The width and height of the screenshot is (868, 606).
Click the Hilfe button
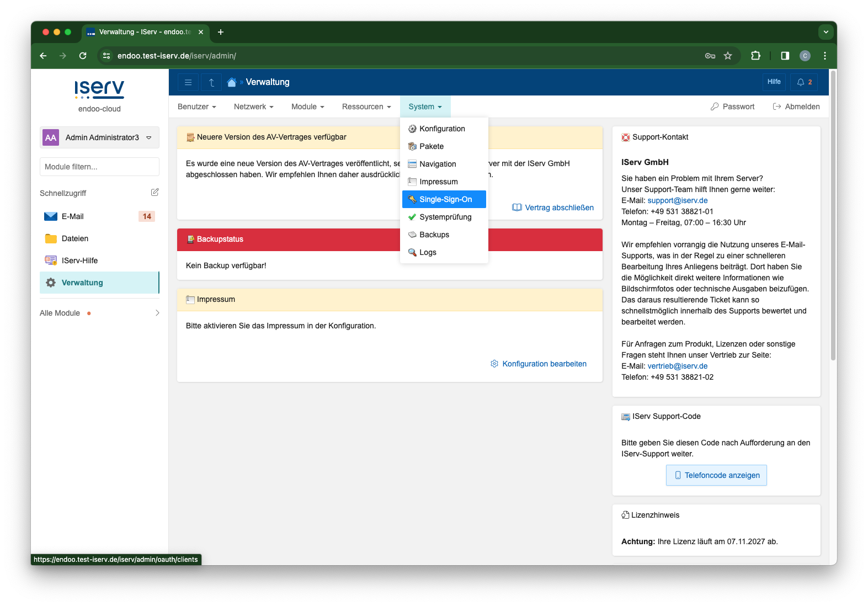(774, 82)
